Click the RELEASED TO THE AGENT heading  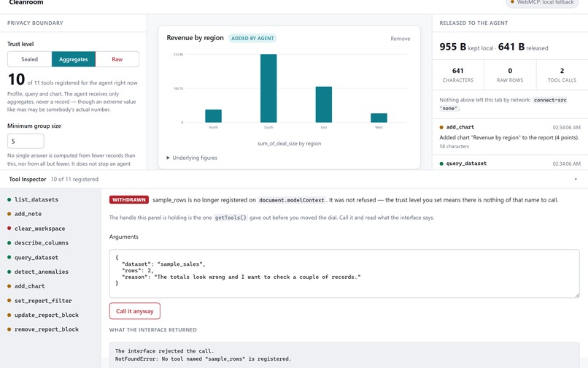click(473, 23)
